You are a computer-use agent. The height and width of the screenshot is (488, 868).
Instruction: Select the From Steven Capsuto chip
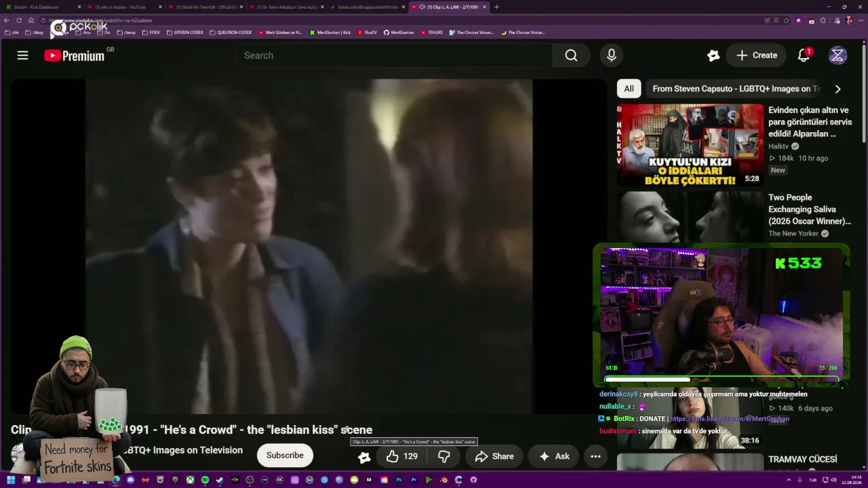pyautogui.click(x=735, y=89)
